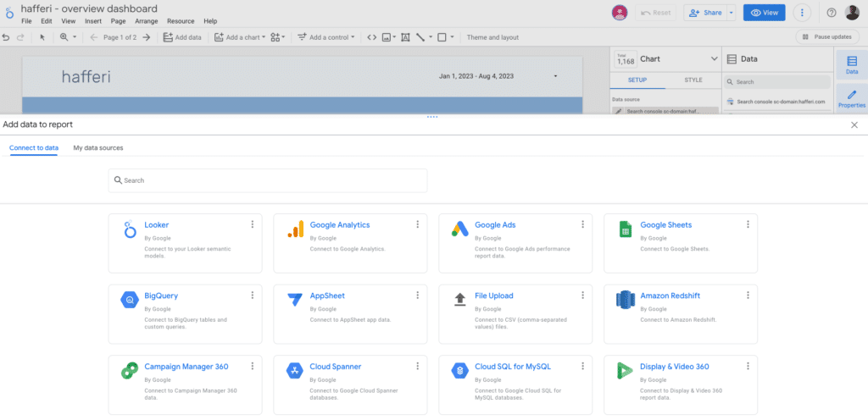868x420 pixels.
Task: Select the BigQuery connector
Action: (185, 314)
